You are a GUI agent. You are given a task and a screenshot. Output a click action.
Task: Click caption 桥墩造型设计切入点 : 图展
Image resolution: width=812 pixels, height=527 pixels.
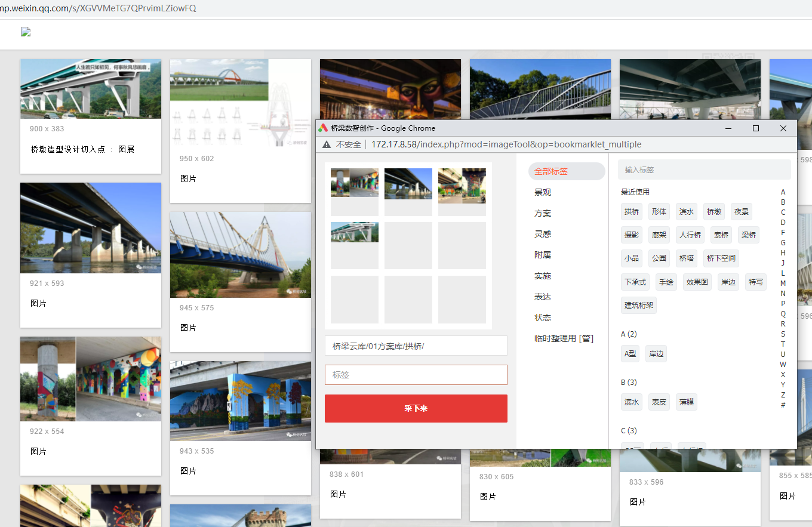tap(82, 149)
